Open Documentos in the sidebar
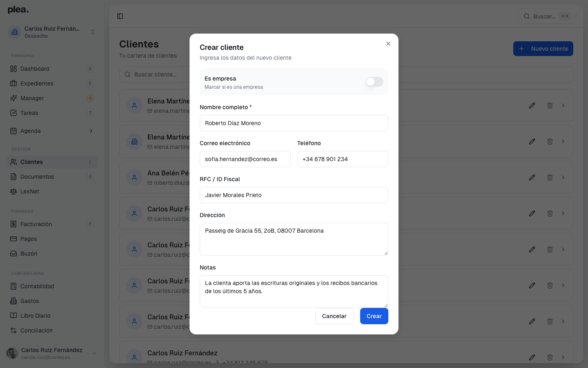Image resolution: width=588 pixels, height=368 pixels. (52, 177)
